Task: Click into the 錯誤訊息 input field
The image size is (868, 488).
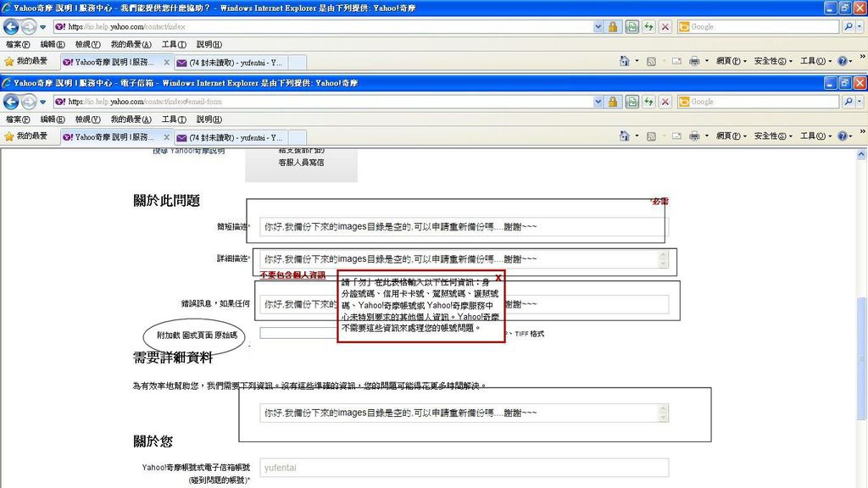Action: pos(464,304)
